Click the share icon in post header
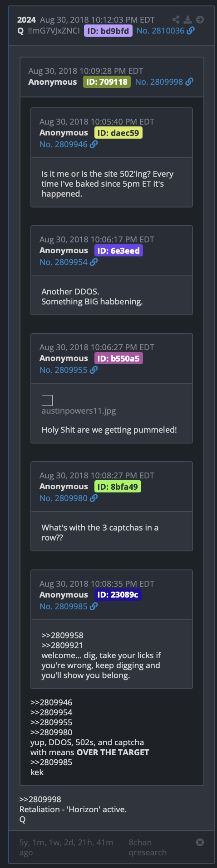The width and height of the screenshot is (217, 868). (x=176, y=19)
